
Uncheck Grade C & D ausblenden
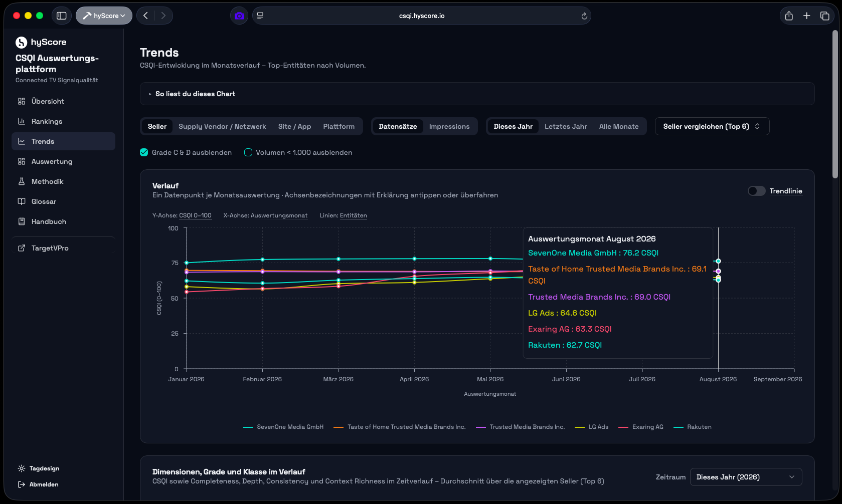144,152
